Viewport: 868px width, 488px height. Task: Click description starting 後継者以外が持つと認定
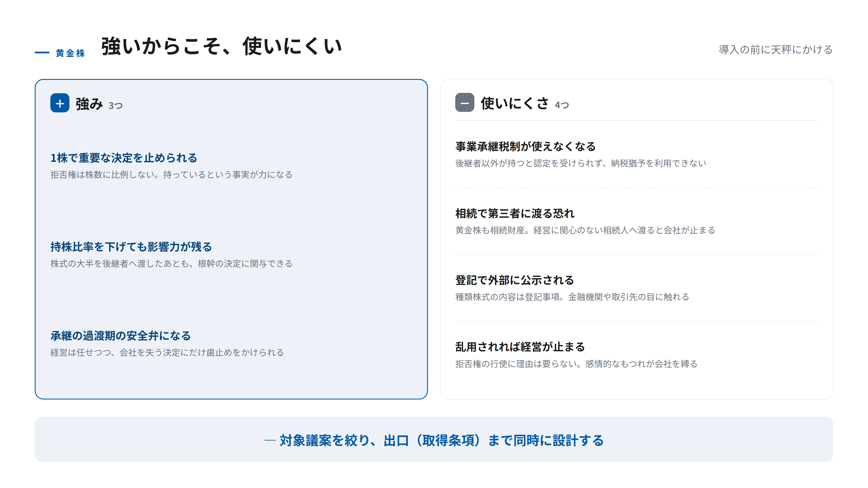point(580,163)
